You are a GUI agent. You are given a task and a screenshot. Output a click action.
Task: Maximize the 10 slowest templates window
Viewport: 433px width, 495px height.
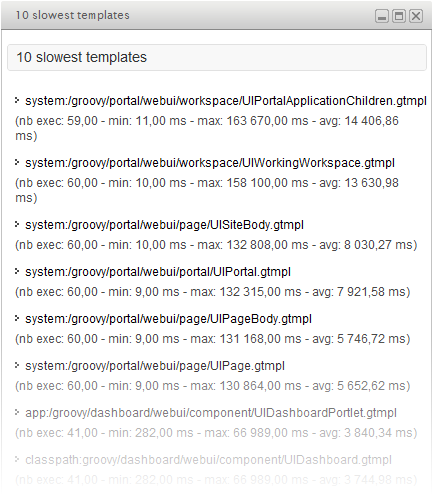click(x=399, y=16)
